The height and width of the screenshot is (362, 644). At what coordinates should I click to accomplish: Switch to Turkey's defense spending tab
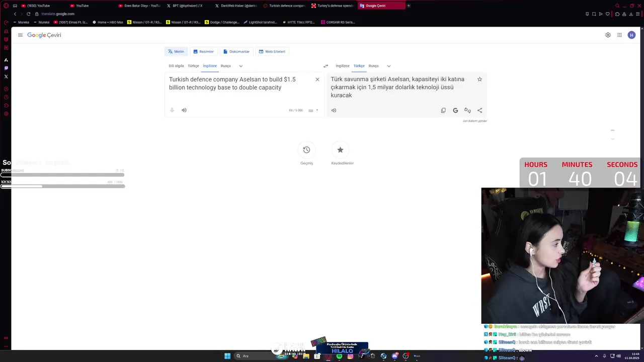[333, 6]
